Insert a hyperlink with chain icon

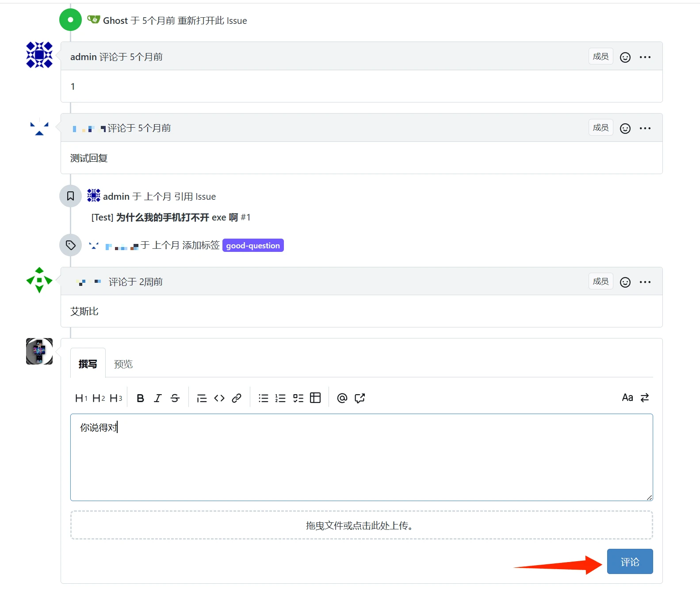point(237,398)
